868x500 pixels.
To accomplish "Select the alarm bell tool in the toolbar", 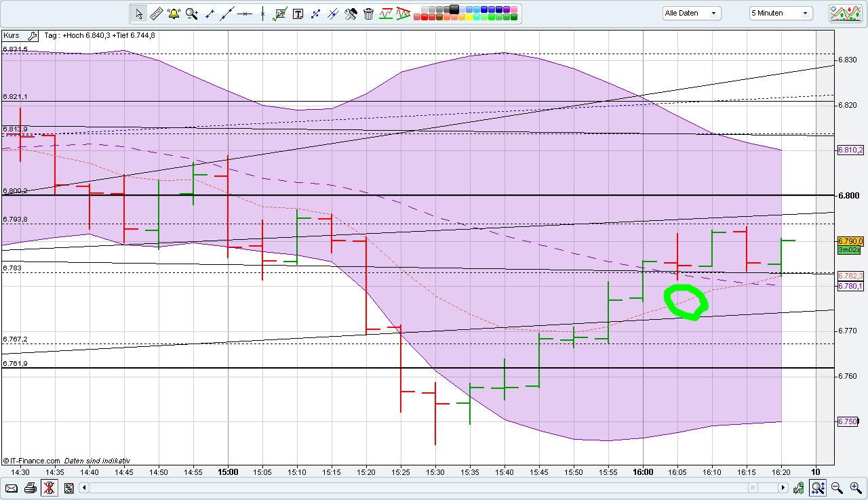I will tap(174, 14).
